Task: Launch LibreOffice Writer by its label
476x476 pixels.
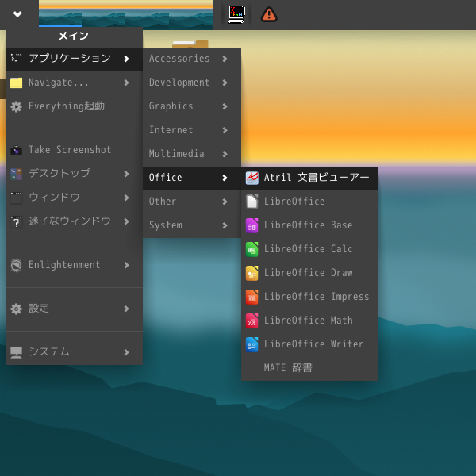Action: (313, 344)
